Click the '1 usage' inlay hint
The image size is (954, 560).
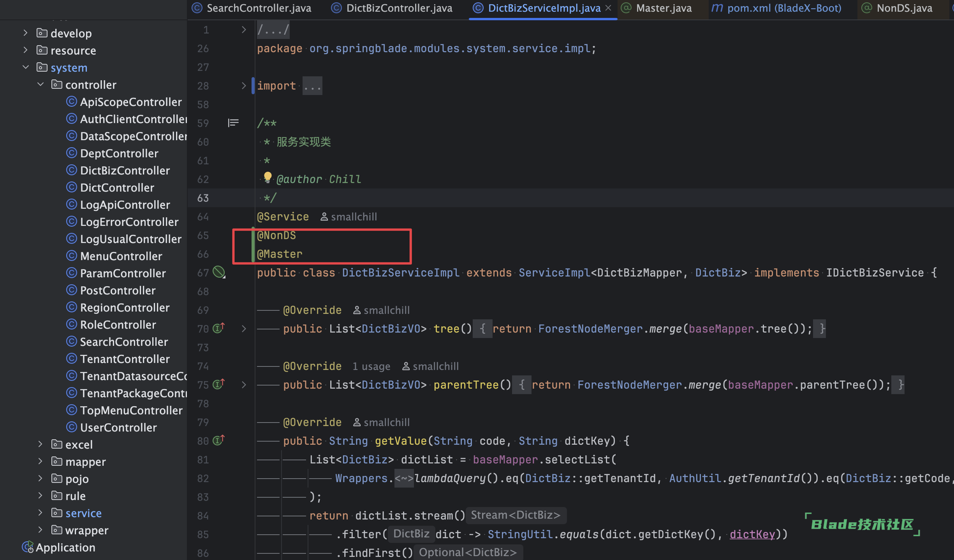point(371,366)
